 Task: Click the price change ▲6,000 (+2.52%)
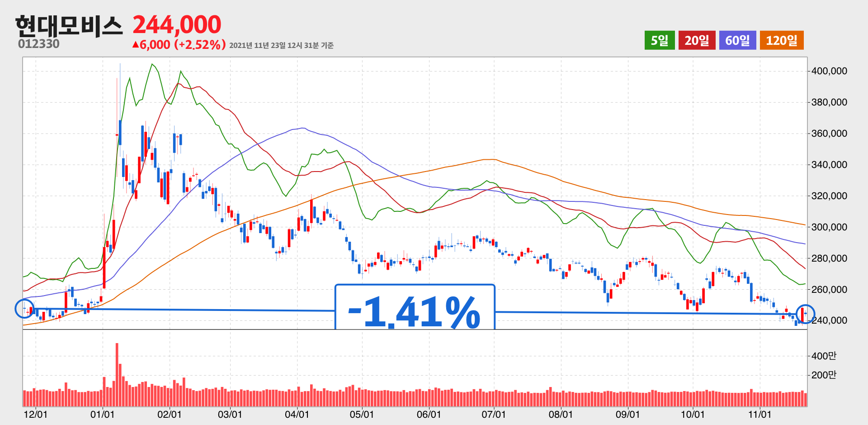179,45
